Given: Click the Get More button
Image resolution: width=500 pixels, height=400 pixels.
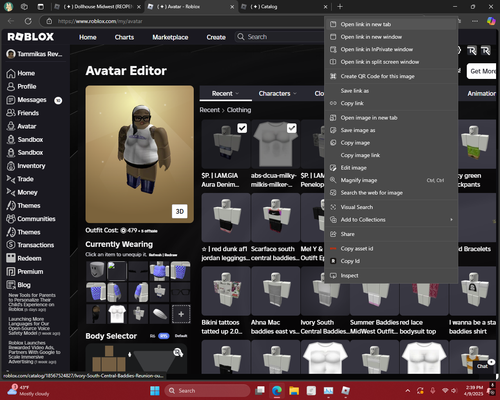Looking at the screenshot, I should pyautogui.click(x=482, y=71).
